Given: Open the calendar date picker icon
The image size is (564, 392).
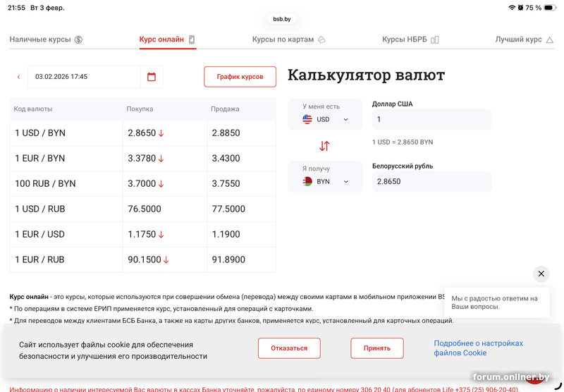Looking at the screenshot, I should 152,77.
